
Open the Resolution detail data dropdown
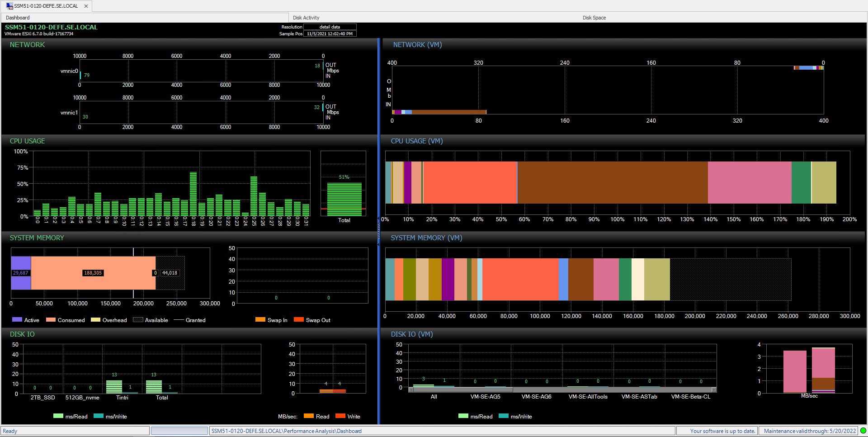click(x=330, y=27)
